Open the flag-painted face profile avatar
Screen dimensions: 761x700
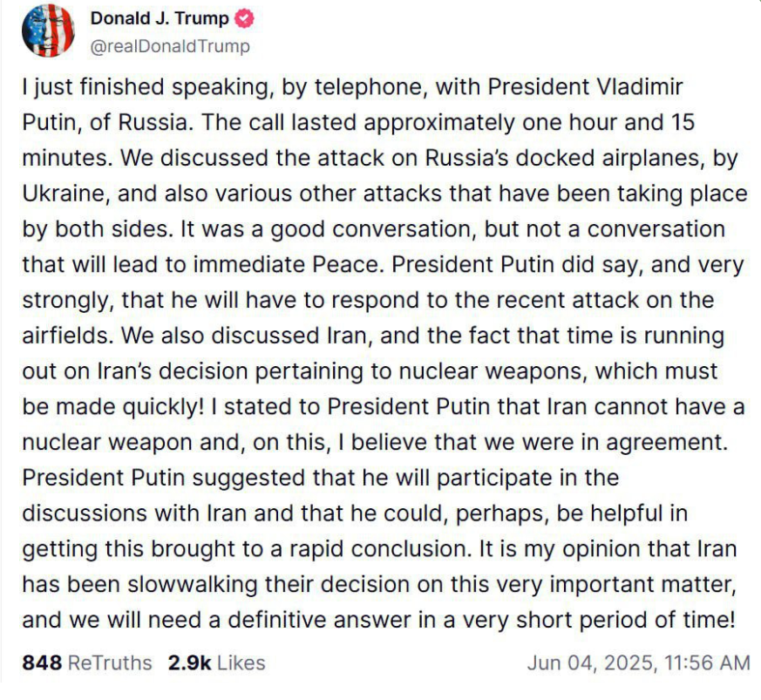48,31
